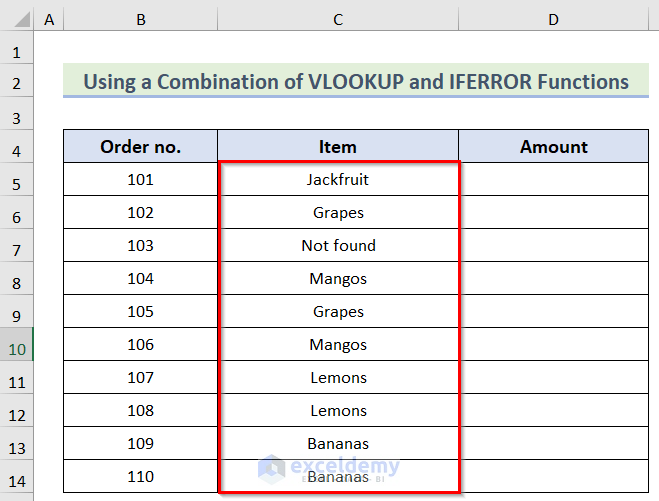Select the 'Not found' cell
The height and width of the screenshot is (501, 659).
[x=338, y=246]
